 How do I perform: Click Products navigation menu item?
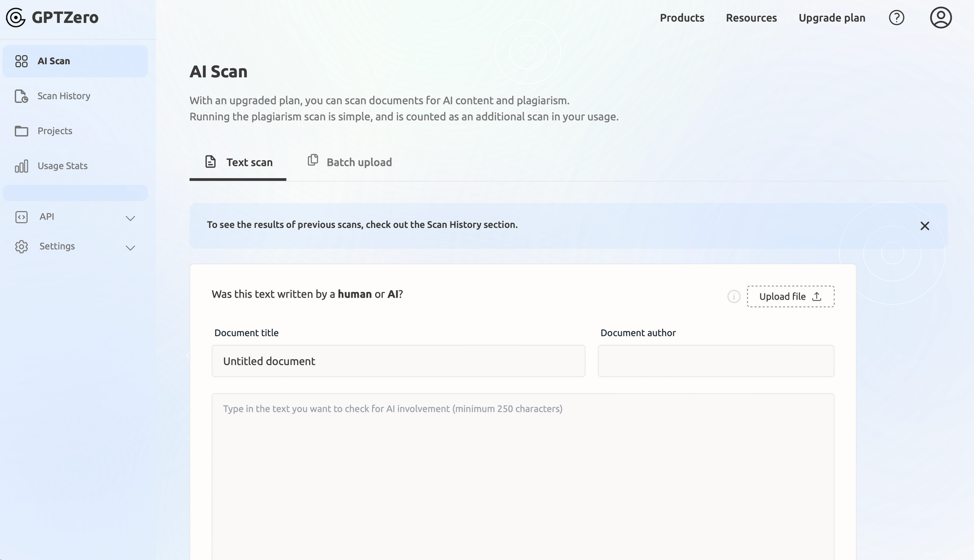click(x=682, y=17)
